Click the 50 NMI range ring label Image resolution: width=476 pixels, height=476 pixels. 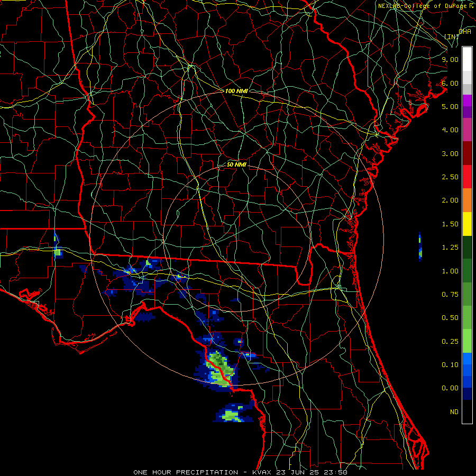coord(236,164)
